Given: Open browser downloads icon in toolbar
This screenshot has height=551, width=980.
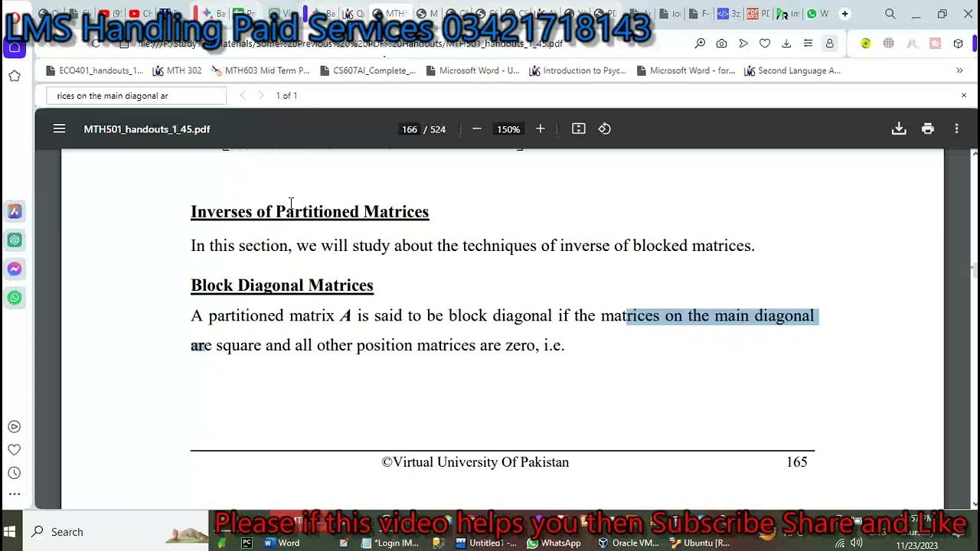Looking at the screenshot, I should [x=786, y=44].
